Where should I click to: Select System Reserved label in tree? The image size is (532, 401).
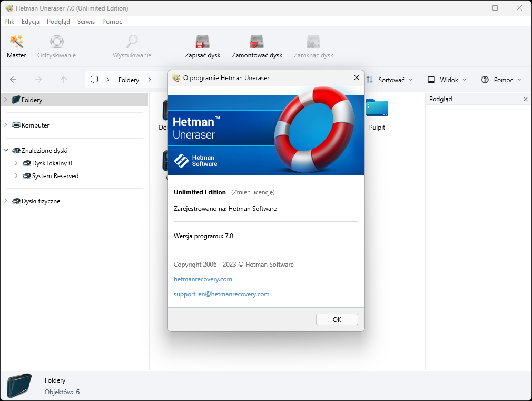point(55,176)
